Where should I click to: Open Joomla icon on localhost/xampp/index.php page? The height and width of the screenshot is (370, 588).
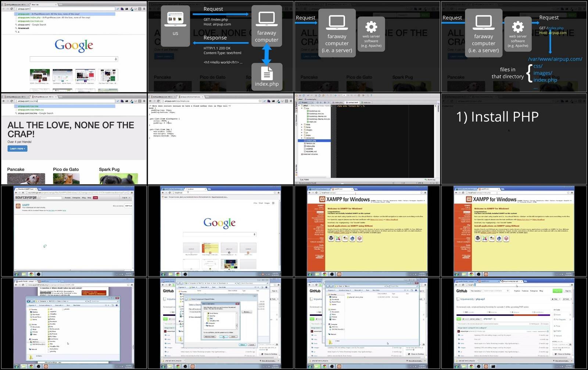point(485,238)
